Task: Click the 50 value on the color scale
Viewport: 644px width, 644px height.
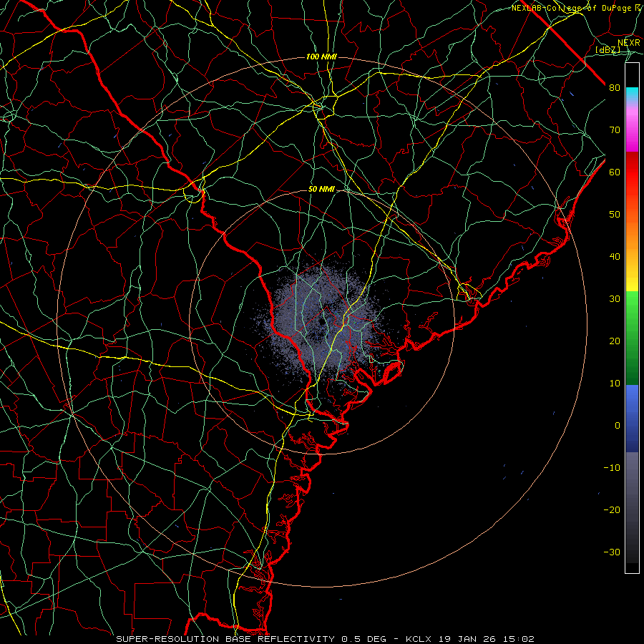Action: [615, 215]
